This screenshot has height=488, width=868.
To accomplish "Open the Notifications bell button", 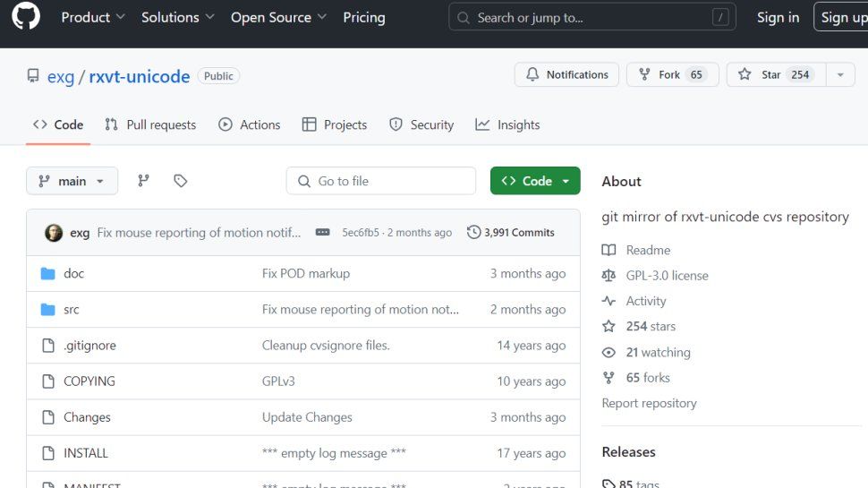I will (567, 75).
